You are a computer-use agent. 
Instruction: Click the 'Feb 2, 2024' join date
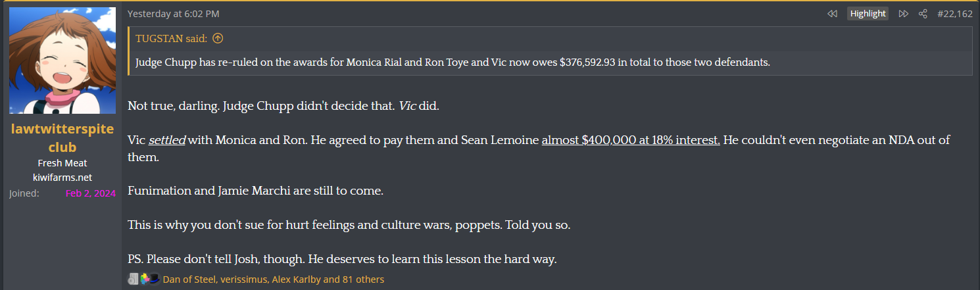pos(91,193)
